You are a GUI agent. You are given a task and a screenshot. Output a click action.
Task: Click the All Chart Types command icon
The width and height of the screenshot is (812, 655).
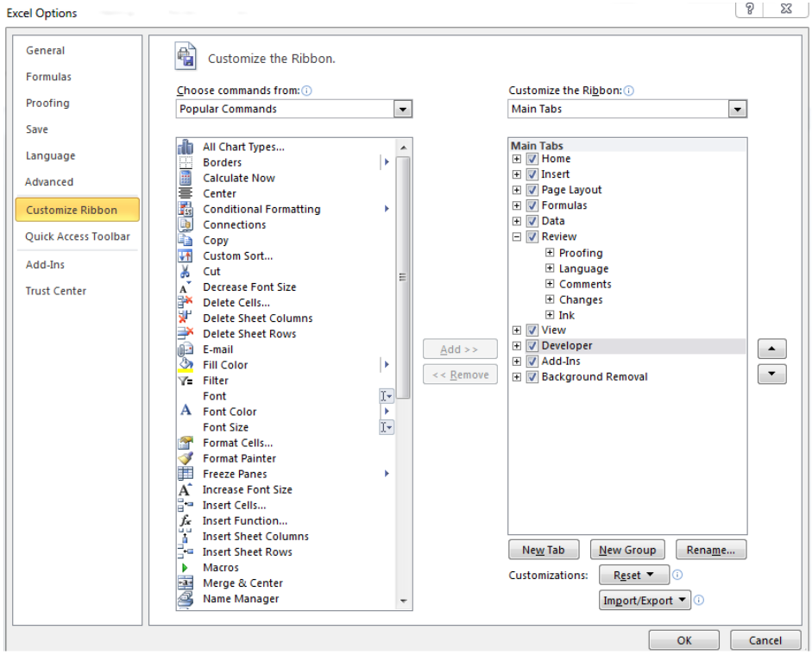pyautogui.click(x=186, y=147)
